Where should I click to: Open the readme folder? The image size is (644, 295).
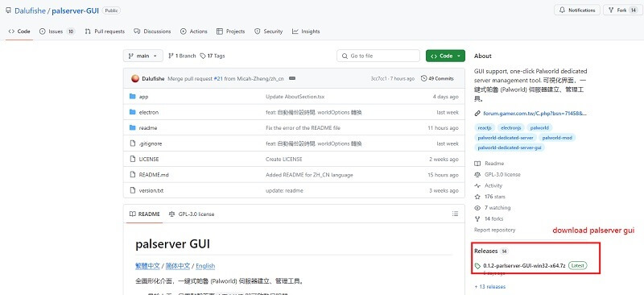(148, 128)
